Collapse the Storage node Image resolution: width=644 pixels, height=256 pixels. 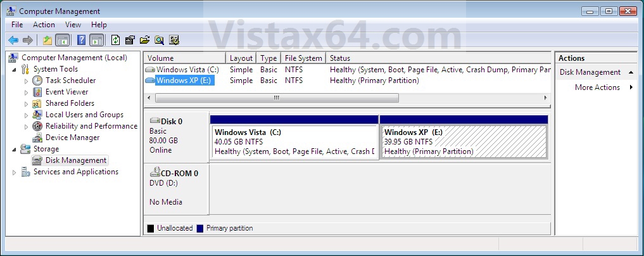tap(15, 149)
